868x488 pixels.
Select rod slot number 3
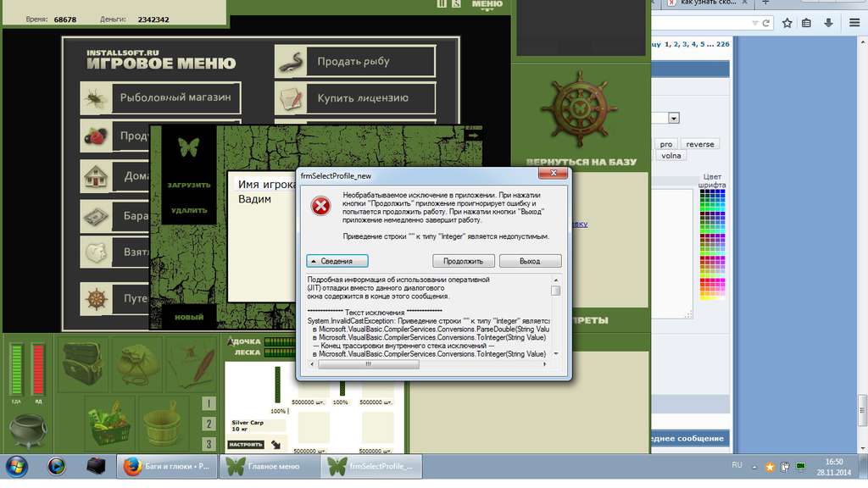(x=209, y=443)
